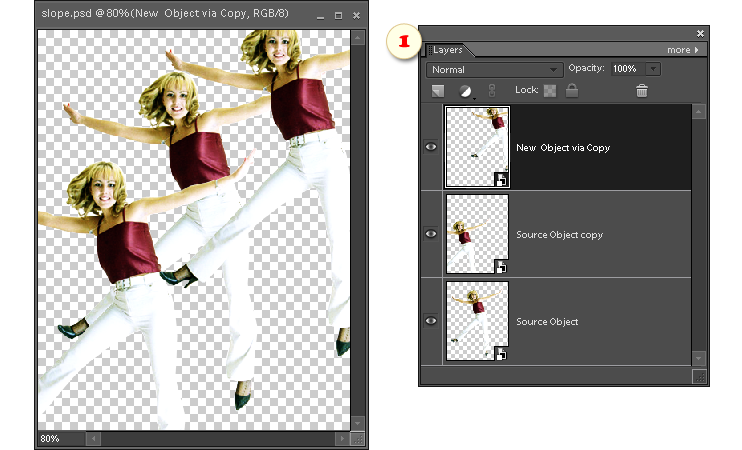Minimize the slope.psd document window
742x450 pixels.
point(321,16)
